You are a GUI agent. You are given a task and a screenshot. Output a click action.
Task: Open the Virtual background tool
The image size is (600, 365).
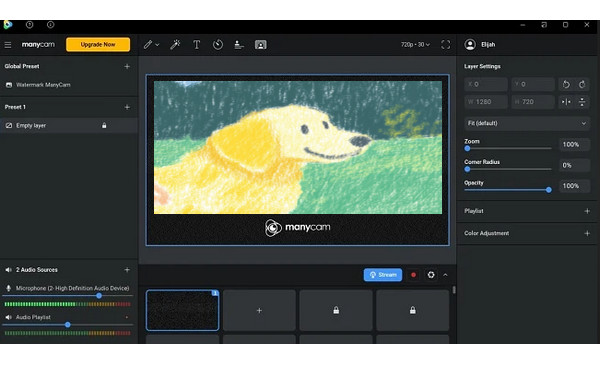[x=261, y=45]
